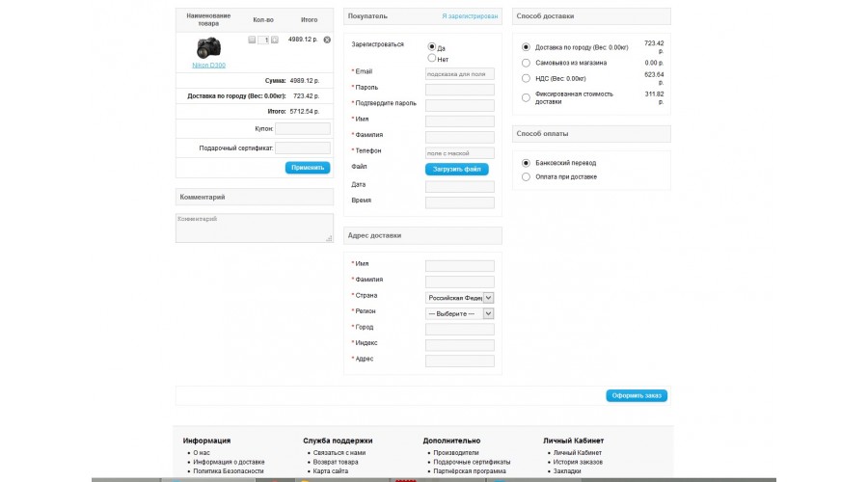
Task: Click Я зарегистрирован link
Action: [x=470, y=16]
